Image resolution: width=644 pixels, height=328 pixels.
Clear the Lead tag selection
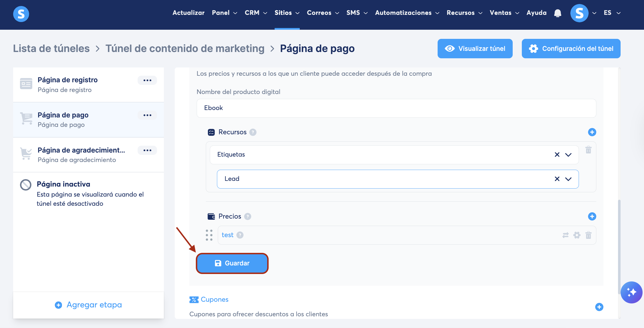(x=557, y=179)
